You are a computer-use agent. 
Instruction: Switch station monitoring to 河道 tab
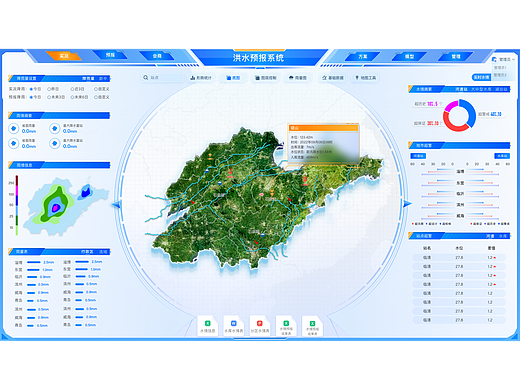(x=490, y=236)
